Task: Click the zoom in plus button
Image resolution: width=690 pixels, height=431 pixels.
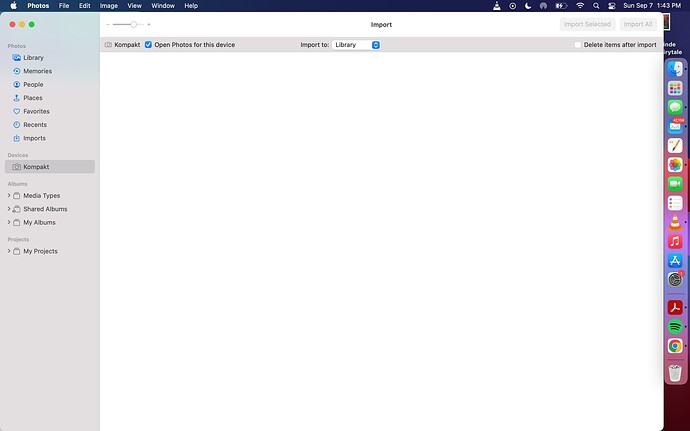Action: point(149,25)
